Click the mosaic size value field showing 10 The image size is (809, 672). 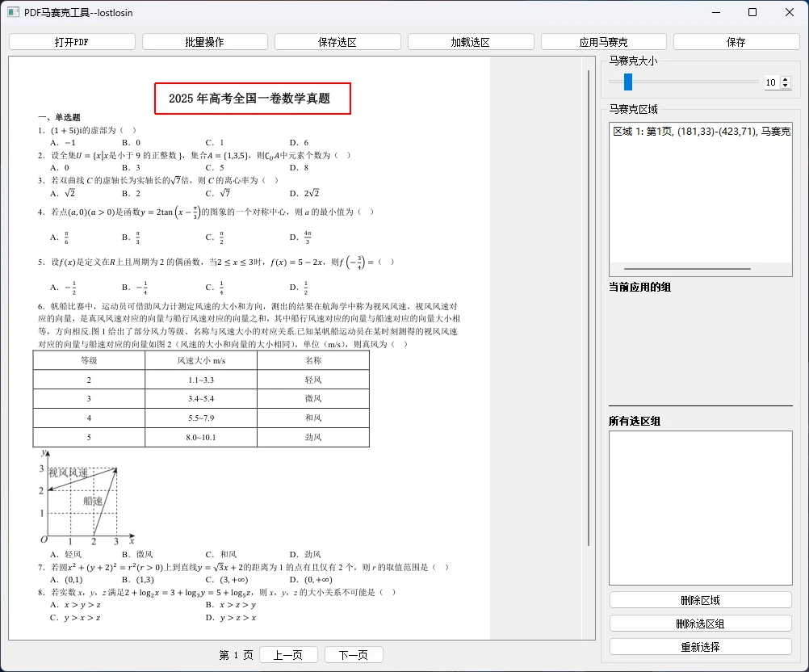[770, 82]
